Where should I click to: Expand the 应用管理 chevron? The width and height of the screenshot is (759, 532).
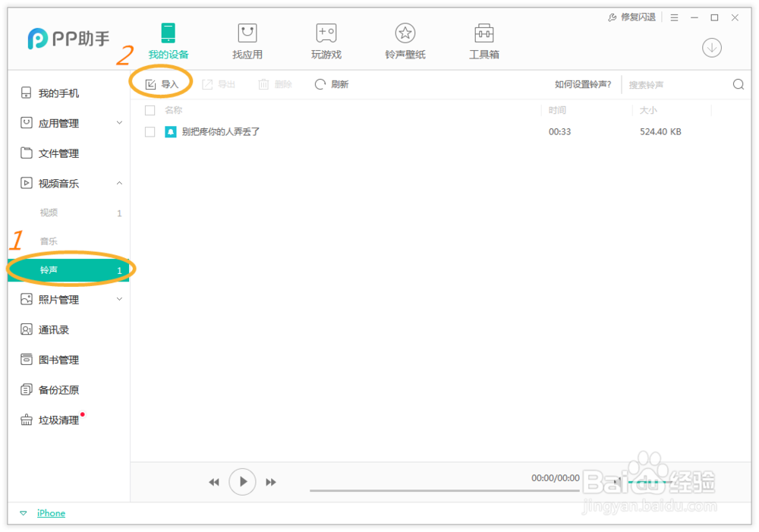[119, 123]
